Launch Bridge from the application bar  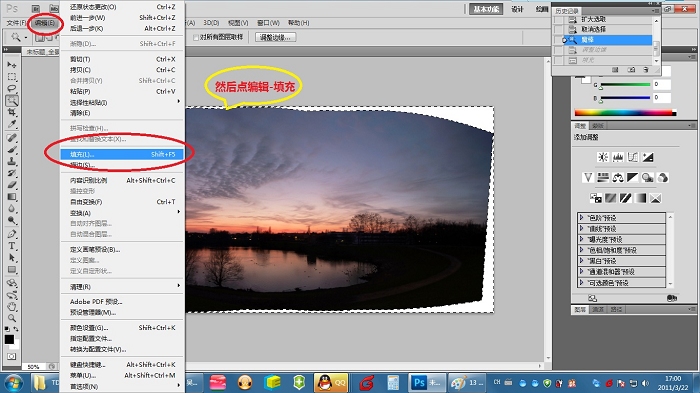(36, 8)
